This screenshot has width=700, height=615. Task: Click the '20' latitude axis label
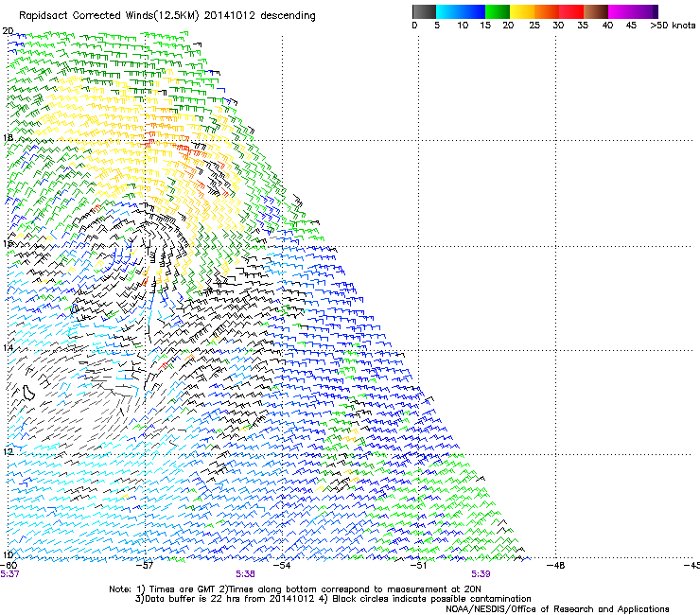(8, 31)
